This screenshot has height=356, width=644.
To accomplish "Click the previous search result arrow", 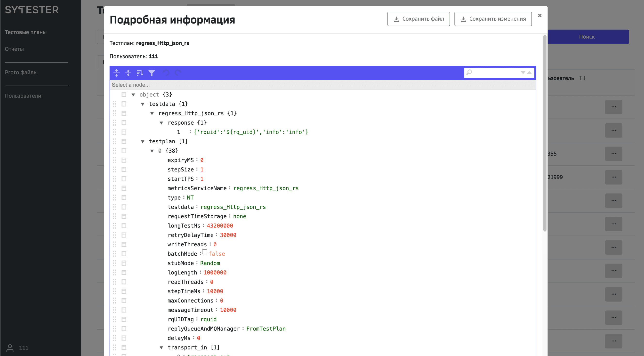I will point(529,73).
